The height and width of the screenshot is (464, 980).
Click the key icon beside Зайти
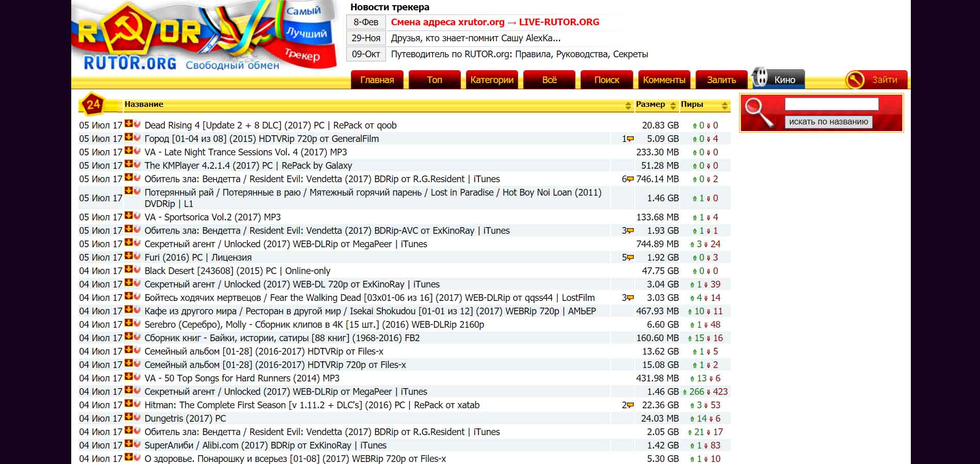(x=855, y=80)
